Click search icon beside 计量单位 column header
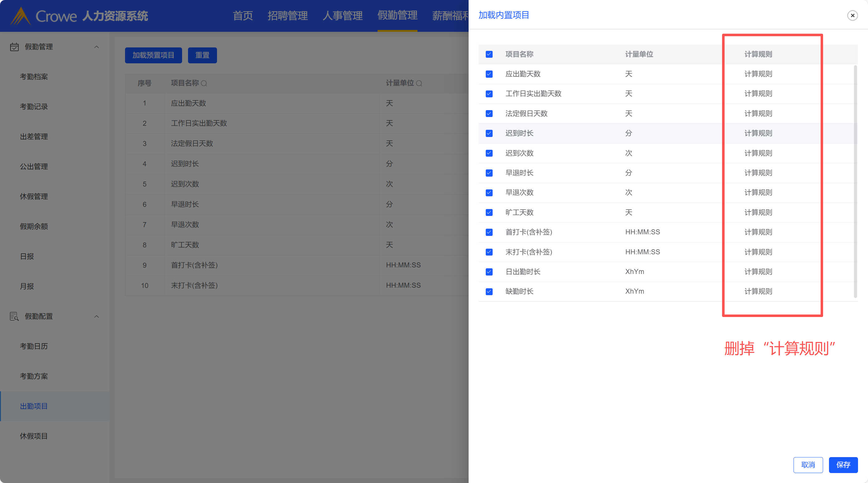Screen dimensions: 868x483 pos(419,83)
